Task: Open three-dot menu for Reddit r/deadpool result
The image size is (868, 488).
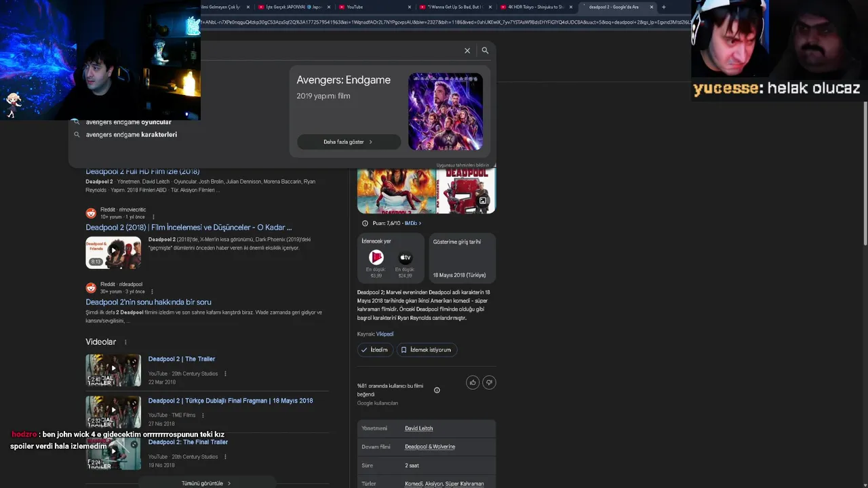Action: (x=152, y=291)
